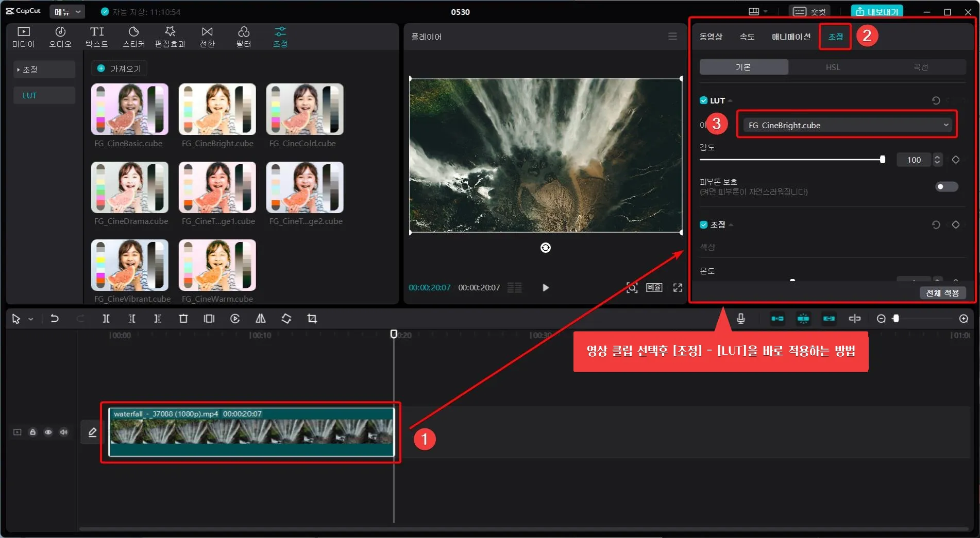Click the 강도 value stepper arrows
The height and width of the screenshot is (538, 980).
(937, 160)
